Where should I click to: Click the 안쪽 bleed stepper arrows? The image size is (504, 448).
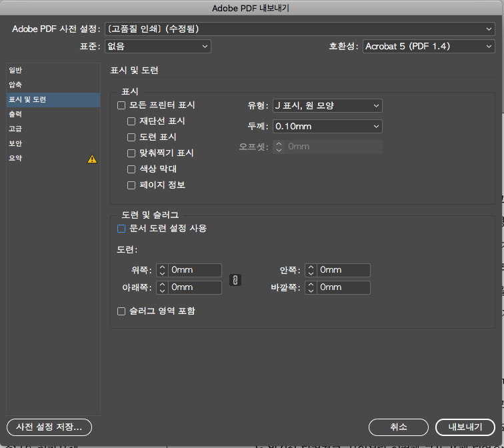click(x=311, y=270)
